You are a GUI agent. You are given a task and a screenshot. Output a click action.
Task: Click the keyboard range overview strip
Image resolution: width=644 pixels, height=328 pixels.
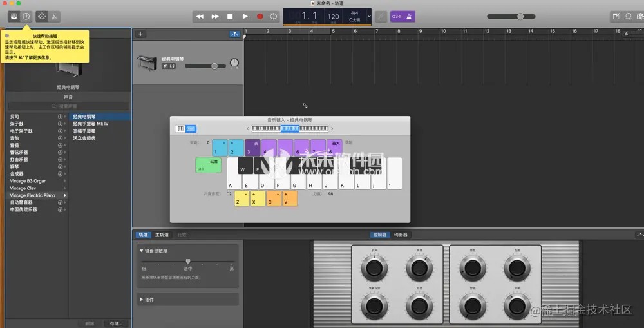point(290,129)
